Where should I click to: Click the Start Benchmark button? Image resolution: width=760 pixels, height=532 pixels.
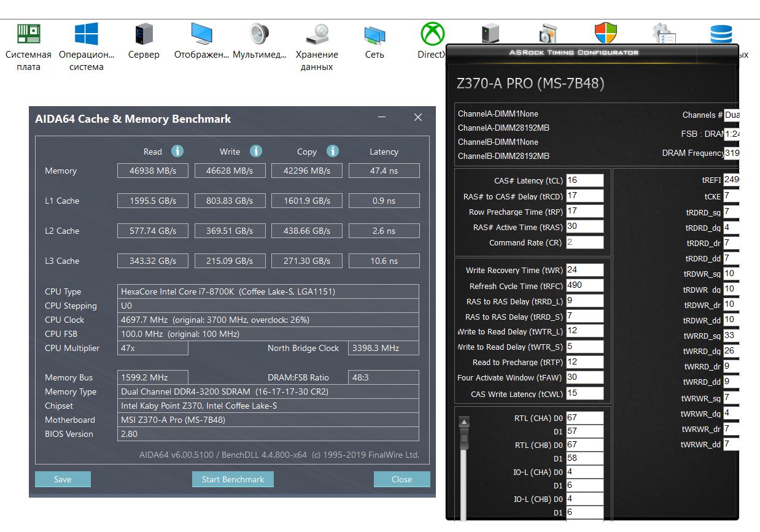point(233,479)
